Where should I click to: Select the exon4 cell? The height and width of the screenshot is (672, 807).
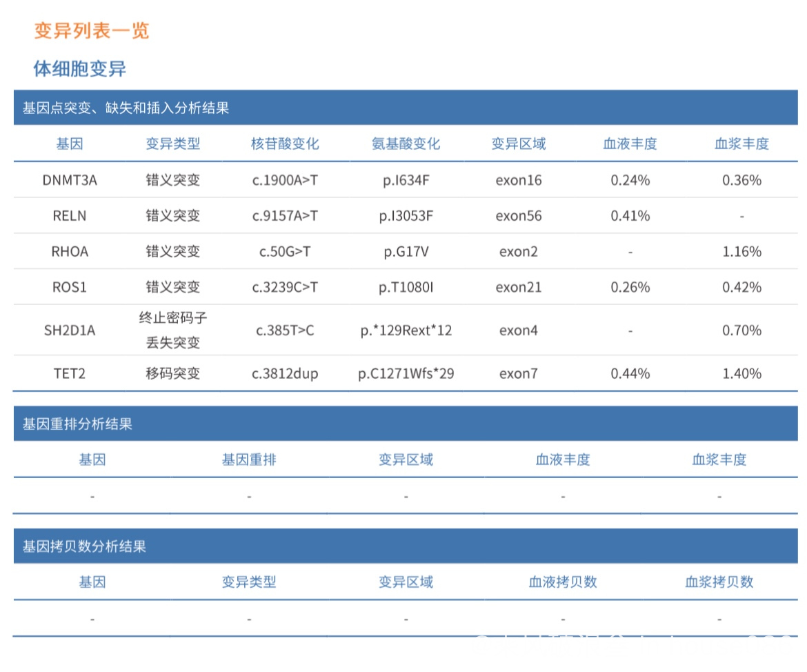coord(518,330)
